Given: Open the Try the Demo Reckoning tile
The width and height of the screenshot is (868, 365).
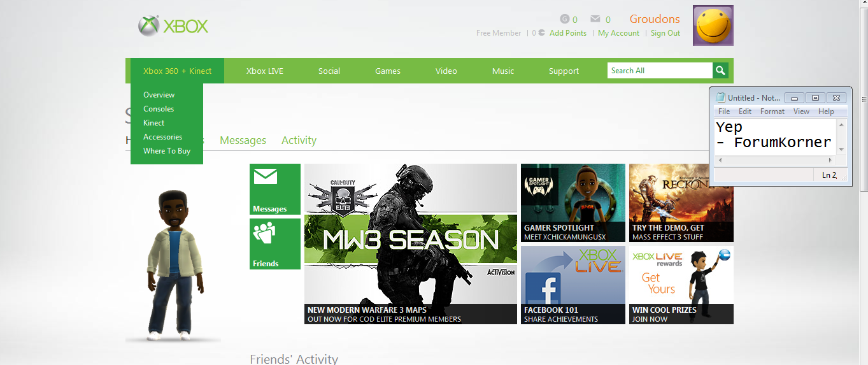Looking at the screenshot, I should pos(681,203).
